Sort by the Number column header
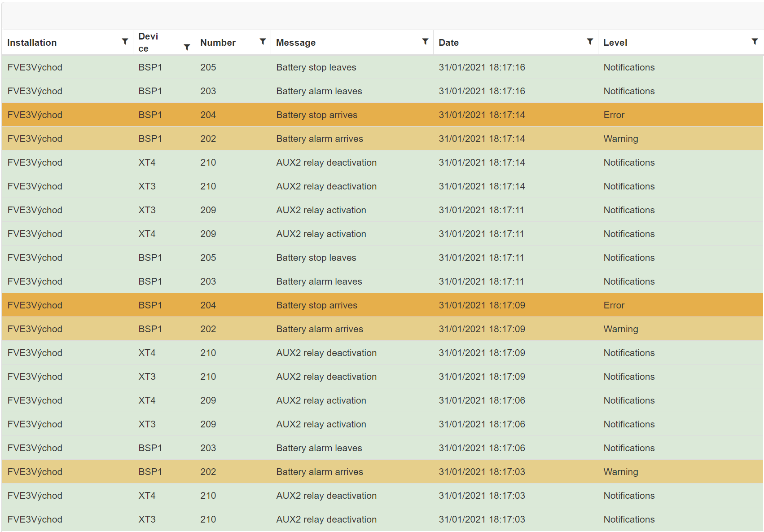Viewport: 764px width, 532px height. [218, 43]
